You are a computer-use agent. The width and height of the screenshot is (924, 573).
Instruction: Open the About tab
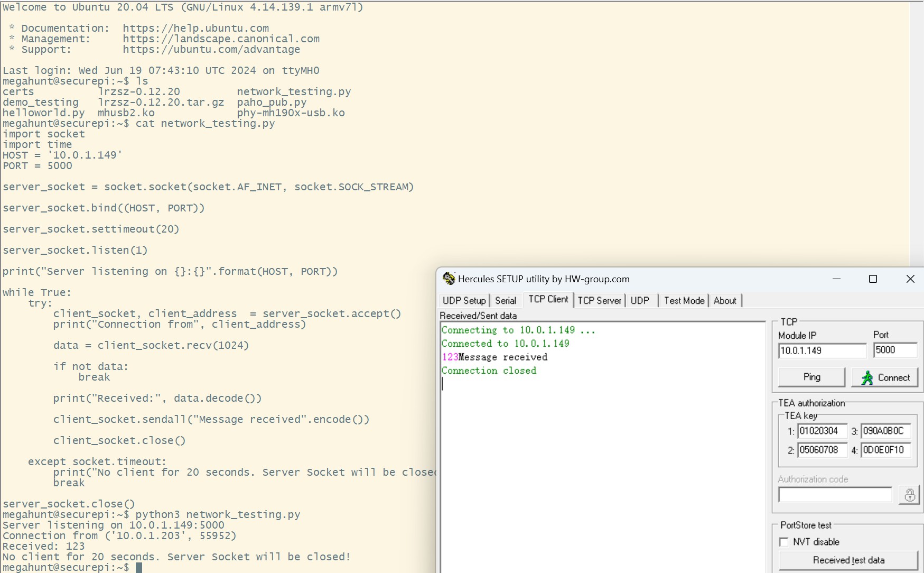[x=724, y=300]
